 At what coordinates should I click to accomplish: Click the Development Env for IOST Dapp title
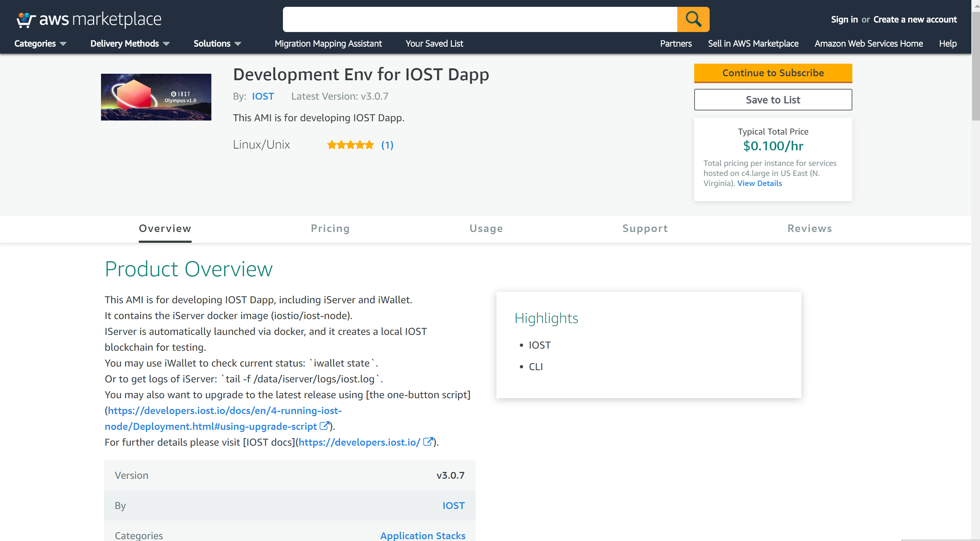(x=361, y=74)
